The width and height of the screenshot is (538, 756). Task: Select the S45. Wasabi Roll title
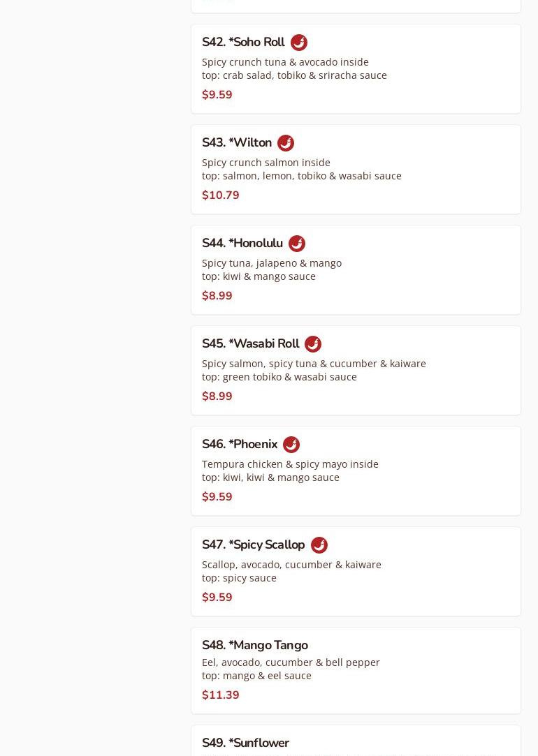pos(250,344)
